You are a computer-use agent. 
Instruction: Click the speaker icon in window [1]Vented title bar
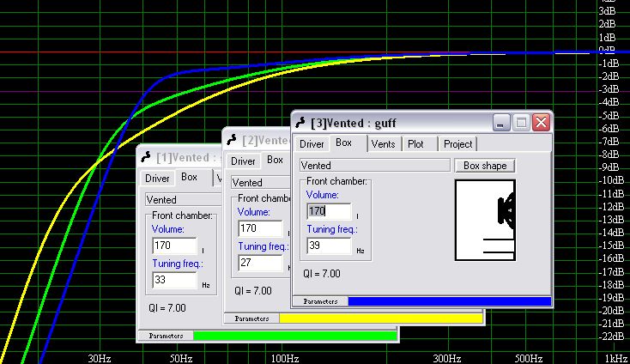(145, 157)
